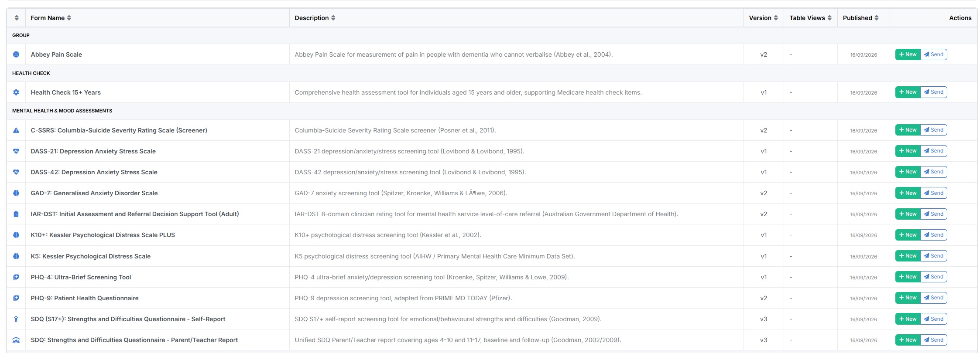Send the SDQ Parent/Teacher Report form
980x353 pixels.
coord(934,340)
